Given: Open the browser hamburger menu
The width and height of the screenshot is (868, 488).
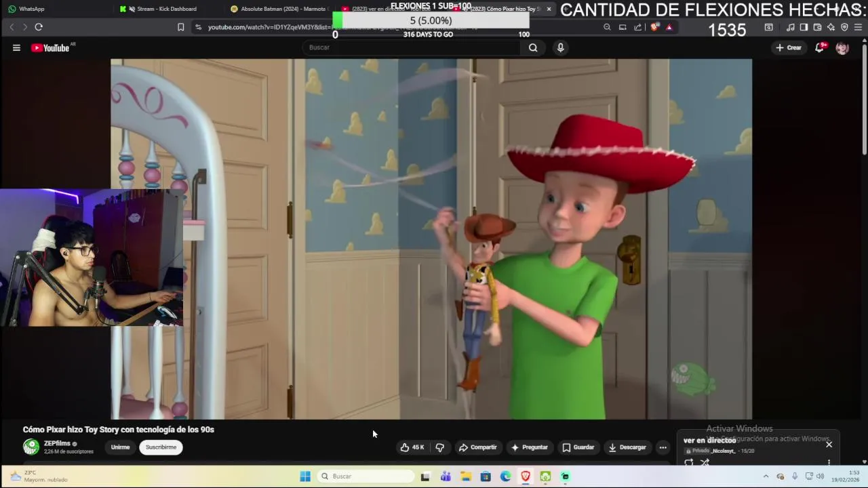Looking at the screenshot, I should 858,27.
